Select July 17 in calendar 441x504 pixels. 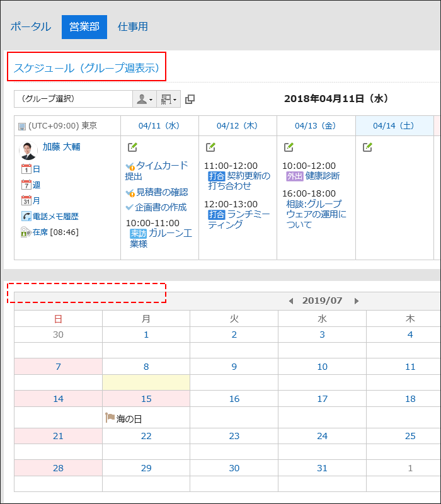[322, 399]
